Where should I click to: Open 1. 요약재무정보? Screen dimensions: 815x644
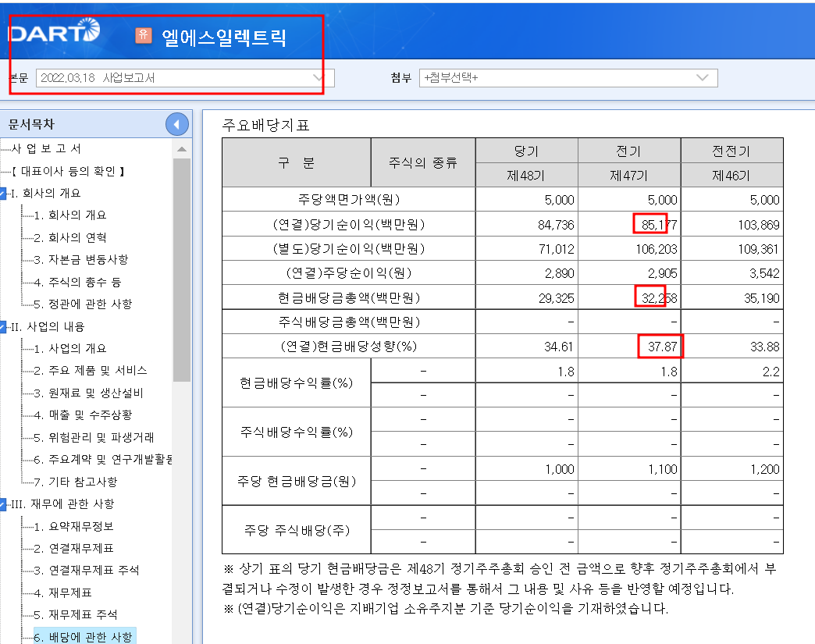74,527
